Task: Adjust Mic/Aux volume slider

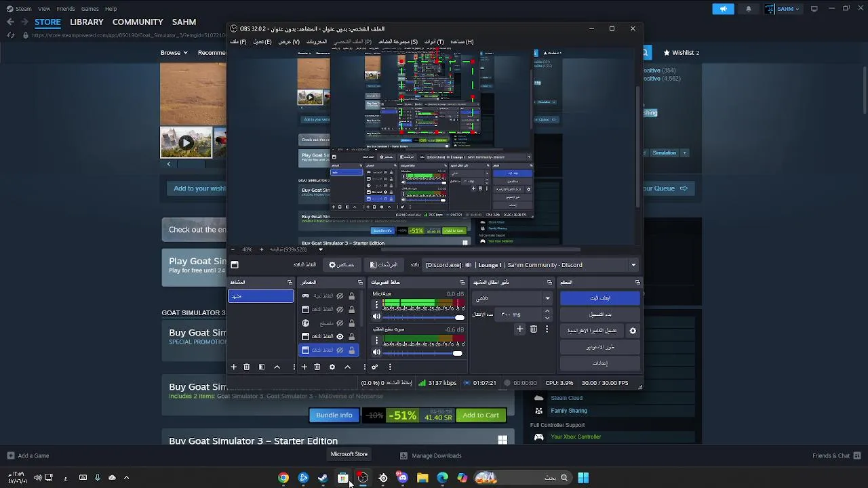Action: pyautogui.click(x=423, y=317)
